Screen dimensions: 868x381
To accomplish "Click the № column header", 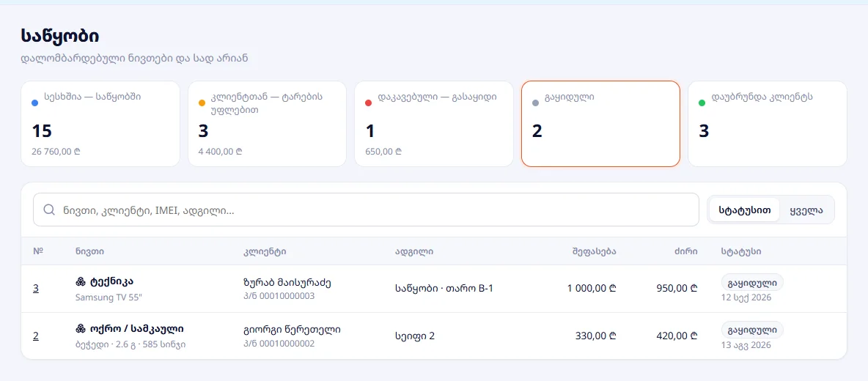I will point(38,251).
